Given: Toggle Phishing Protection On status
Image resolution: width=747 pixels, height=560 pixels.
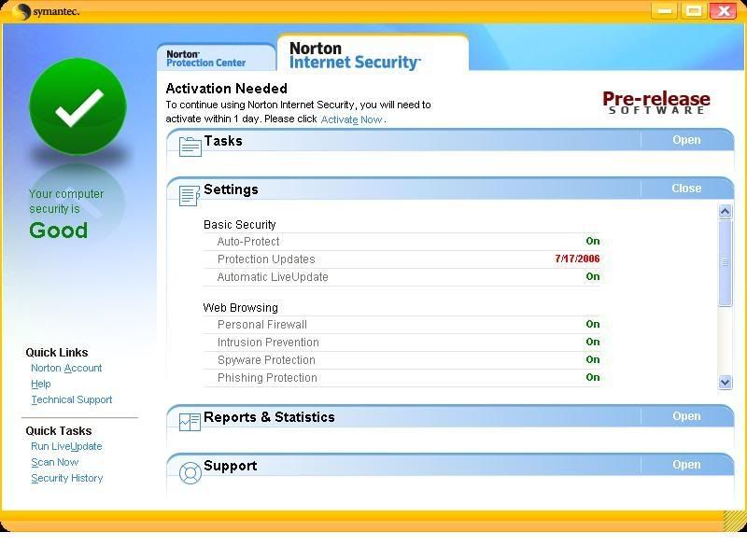Looking at the screenshot, I should pos(592,377).
